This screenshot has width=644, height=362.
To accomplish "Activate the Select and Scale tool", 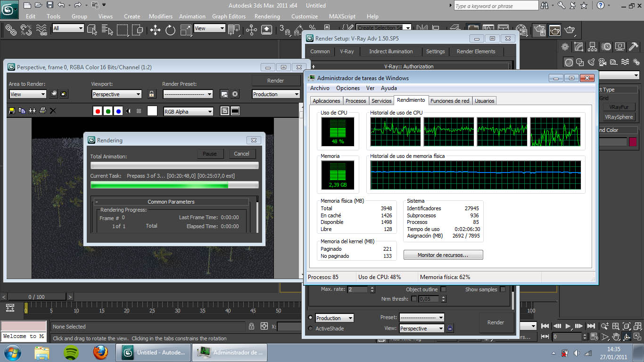I will point(186,30).
